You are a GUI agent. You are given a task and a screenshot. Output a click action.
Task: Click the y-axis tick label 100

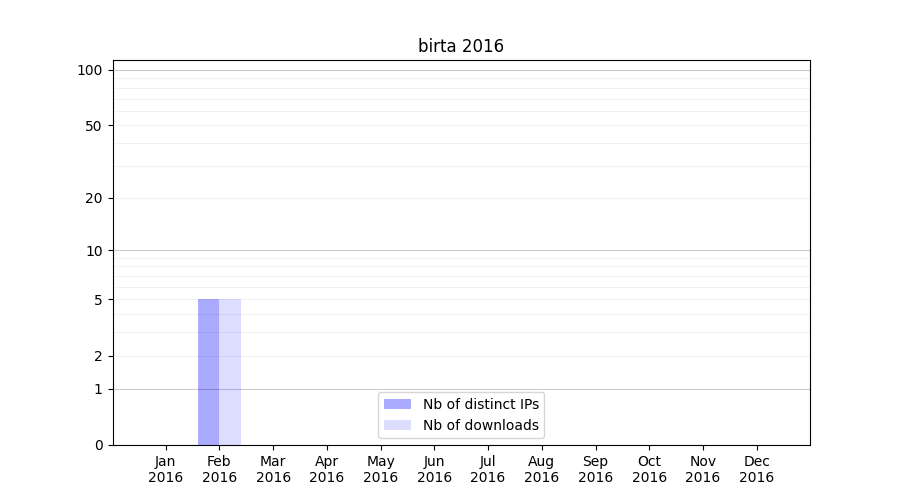90,70
